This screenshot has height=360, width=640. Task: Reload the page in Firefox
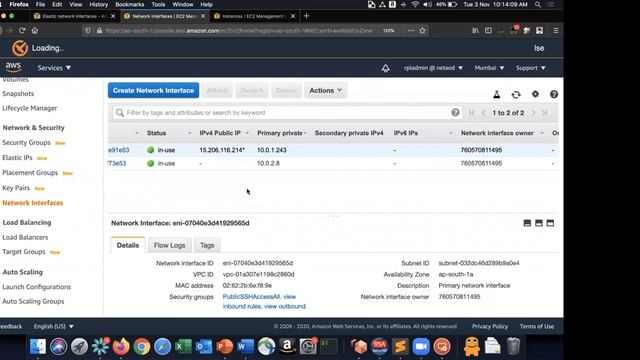(22, 30)
